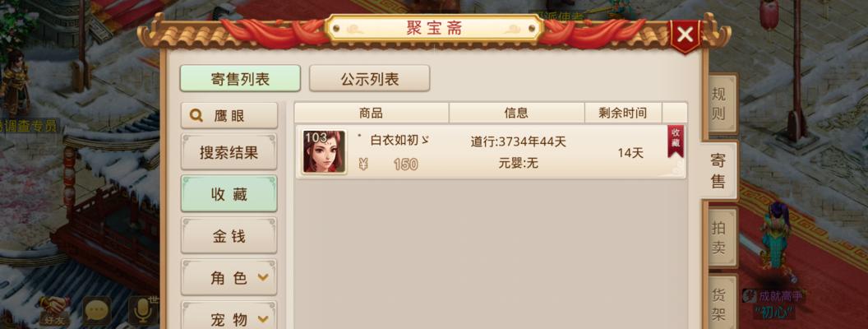Select the 寄售 side tab
The height and width of the screenshot is (329, 868).
718,170
